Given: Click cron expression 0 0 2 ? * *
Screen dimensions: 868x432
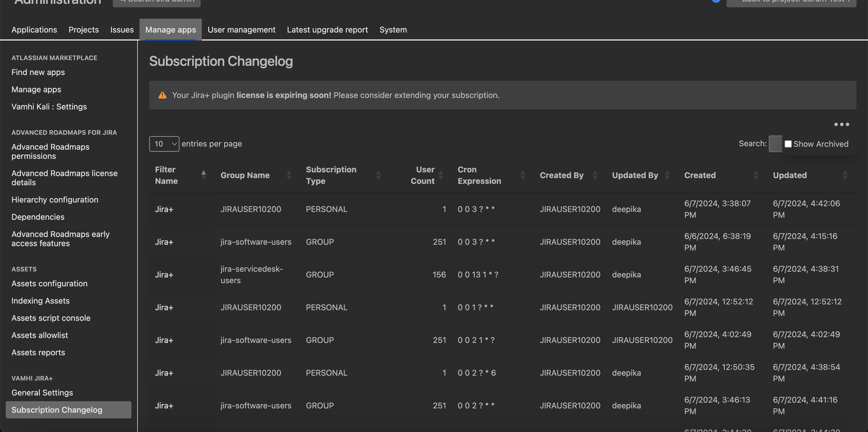Looking at the screenshot, I should point(476,406).
